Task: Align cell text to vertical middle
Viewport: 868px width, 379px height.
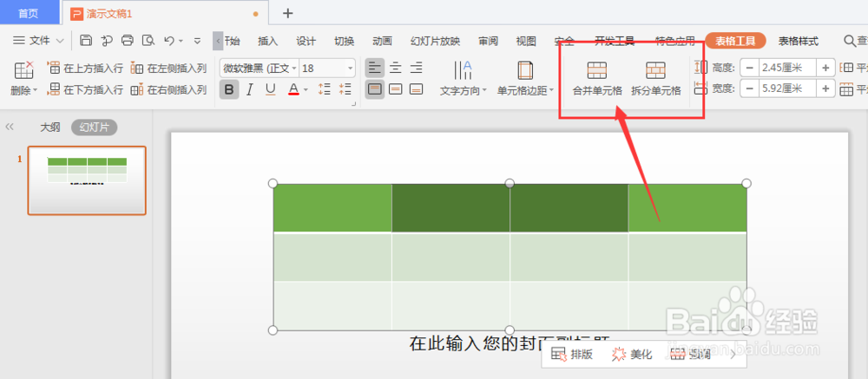Action: click(x=395, y=89)
